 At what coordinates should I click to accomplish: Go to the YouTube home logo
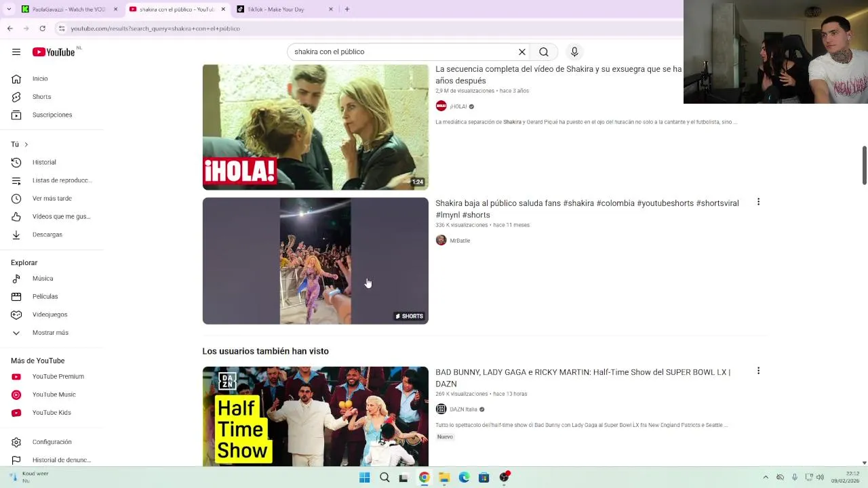(x=54, y=52)
